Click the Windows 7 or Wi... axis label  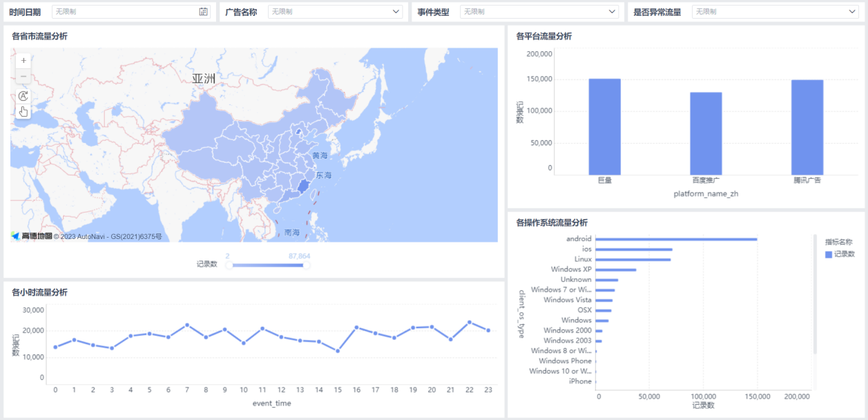point(561,290)
